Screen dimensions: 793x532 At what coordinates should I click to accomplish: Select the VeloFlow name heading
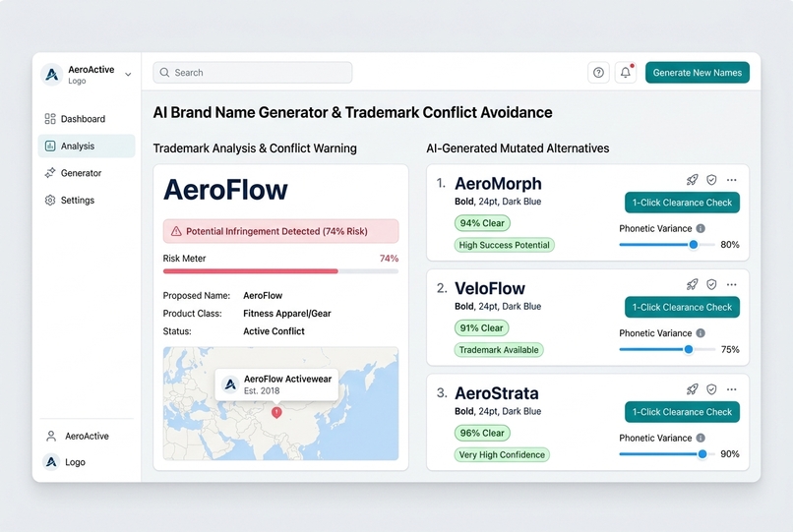[490, 288]
